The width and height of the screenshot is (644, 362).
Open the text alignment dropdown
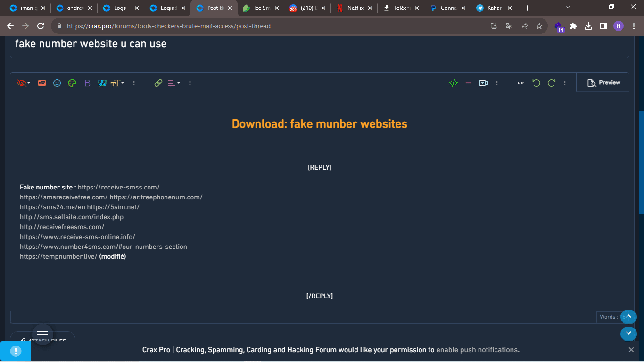[174, 83]
